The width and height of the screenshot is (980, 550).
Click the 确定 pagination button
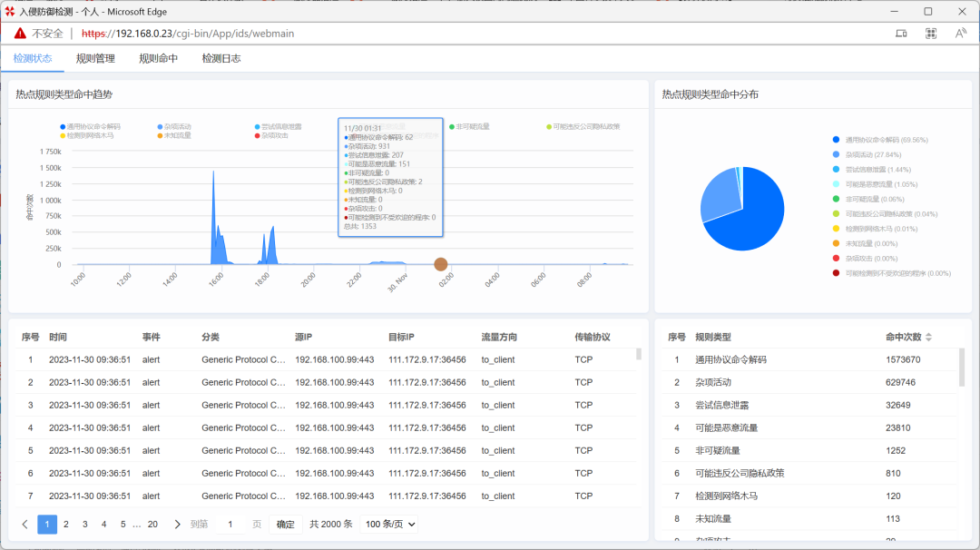[286, 525]
